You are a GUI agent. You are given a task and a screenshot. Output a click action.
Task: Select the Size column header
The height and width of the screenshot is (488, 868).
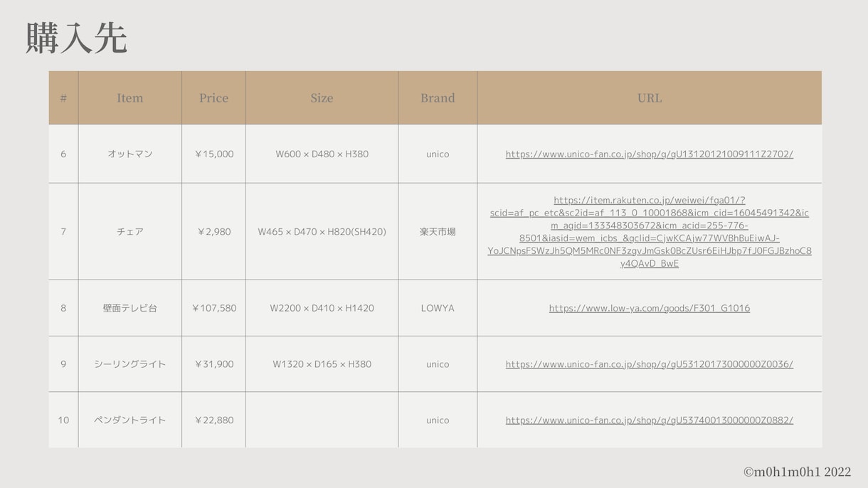322,98
